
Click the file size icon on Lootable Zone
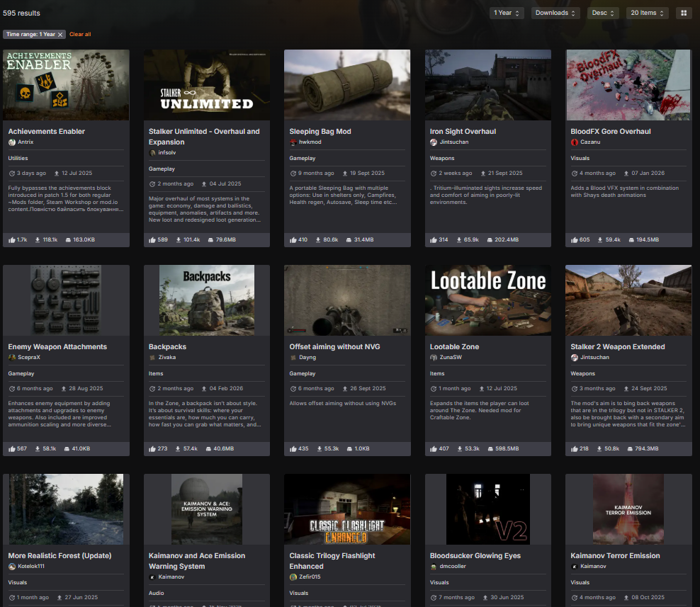pyautogui.click(x=490, y=449)
